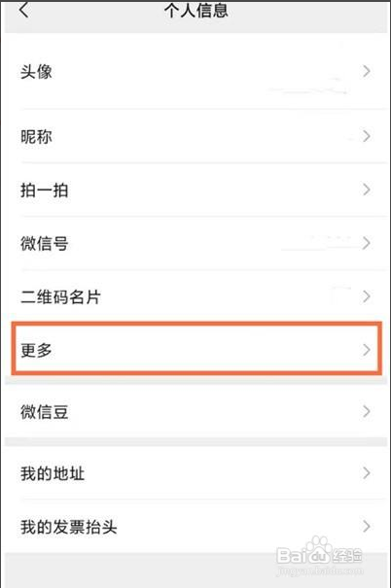Open the 微信豆 row
Screen dimensions: 391x588
[195, 411]
